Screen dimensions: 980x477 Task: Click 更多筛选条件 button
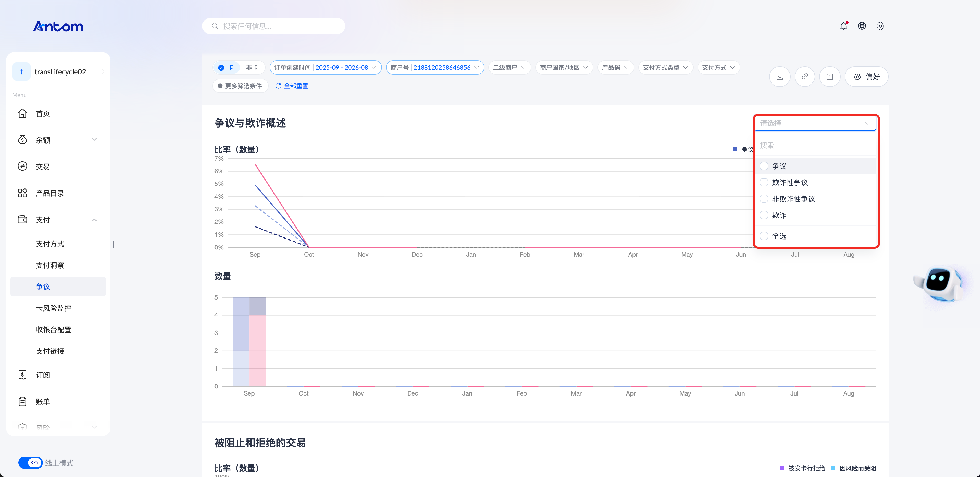[240, 86]
